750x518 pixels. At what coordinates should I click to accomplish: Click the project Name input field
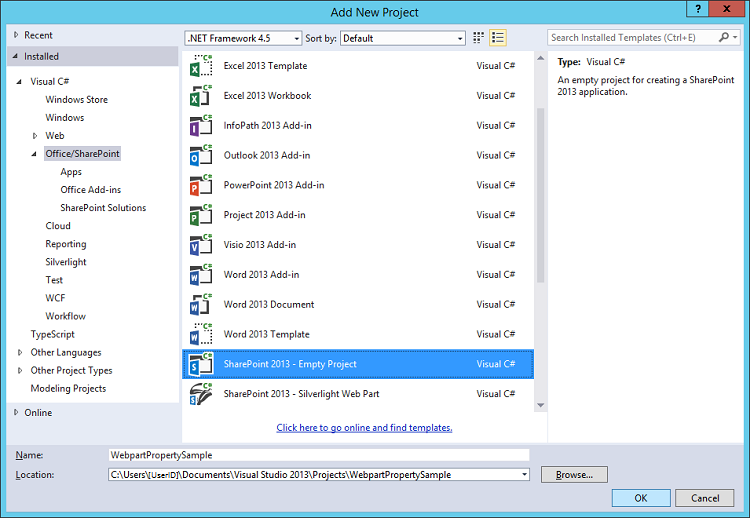point(319,455)
